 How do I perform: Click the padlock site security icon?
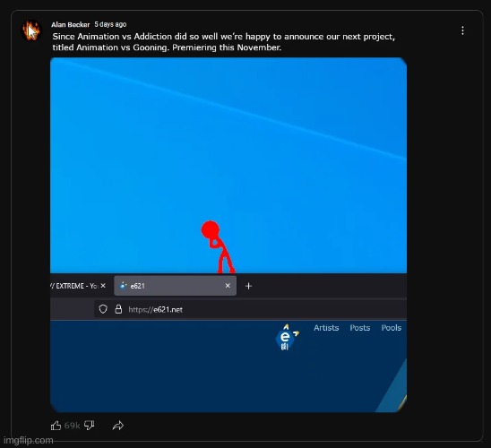click(118, 309)
